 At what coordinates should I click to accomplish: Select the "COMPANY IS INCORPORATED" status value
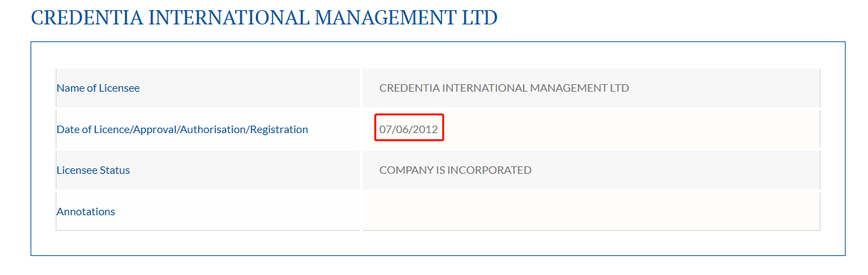455,170
